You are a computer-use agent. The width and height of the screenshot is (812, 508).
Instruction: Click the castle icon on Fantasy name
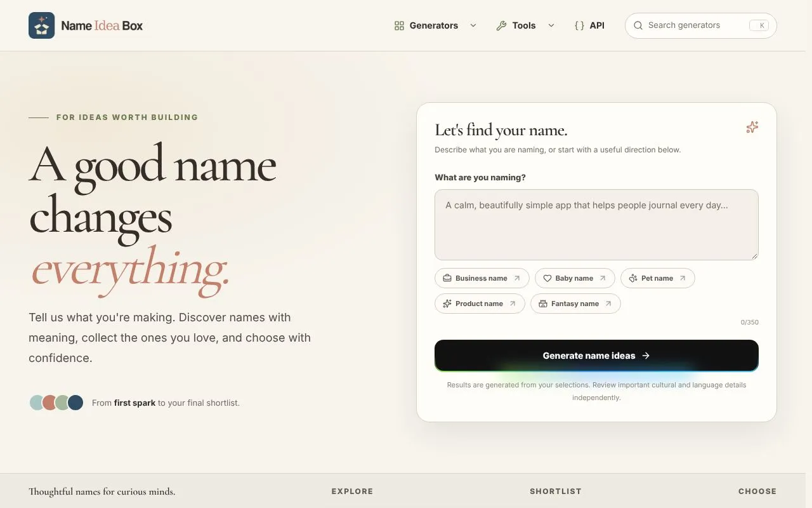click(543, 304)
